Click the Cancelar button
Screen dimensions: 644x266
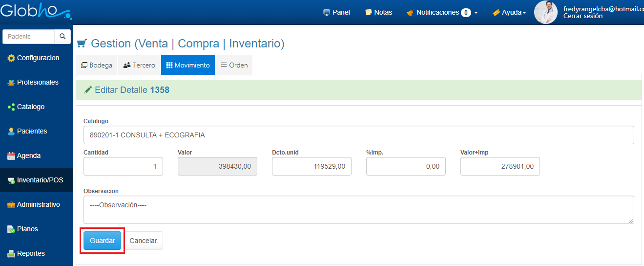143,241
